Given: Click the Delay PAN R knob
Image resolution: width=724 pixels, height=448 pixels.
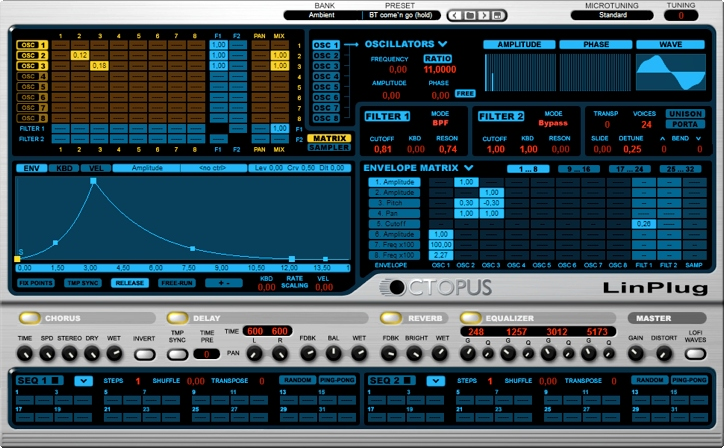Looking at the screenshot, I should pos(280,354).
